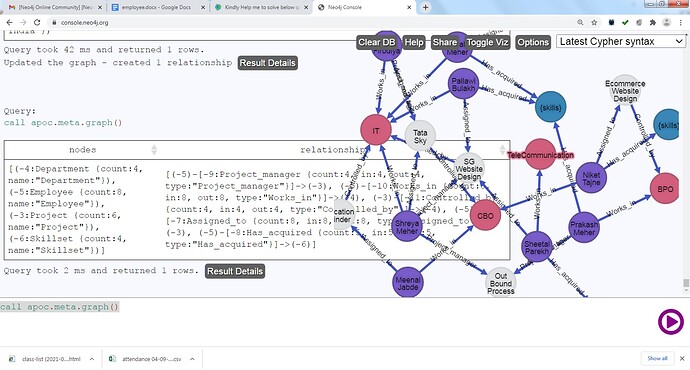Screen dimensions: 690x370
Task: Expand options for attendance csv download
Action: click(x=192, y=359)
